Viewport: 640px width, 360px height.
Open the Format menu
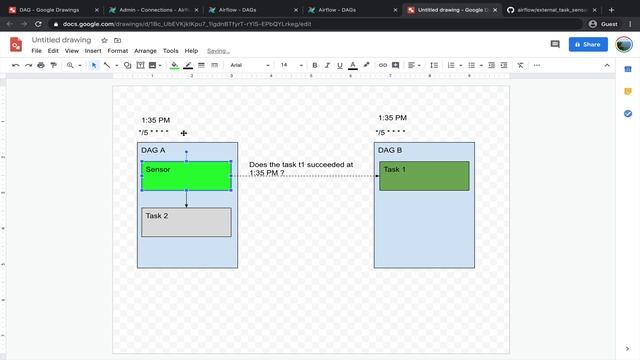118,51
